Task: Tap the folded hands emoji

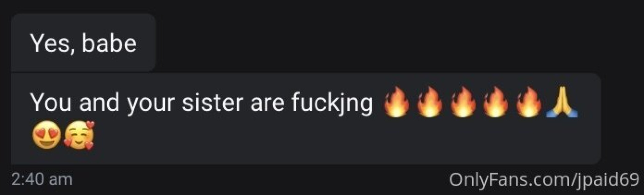Action: tap(562, 102)
